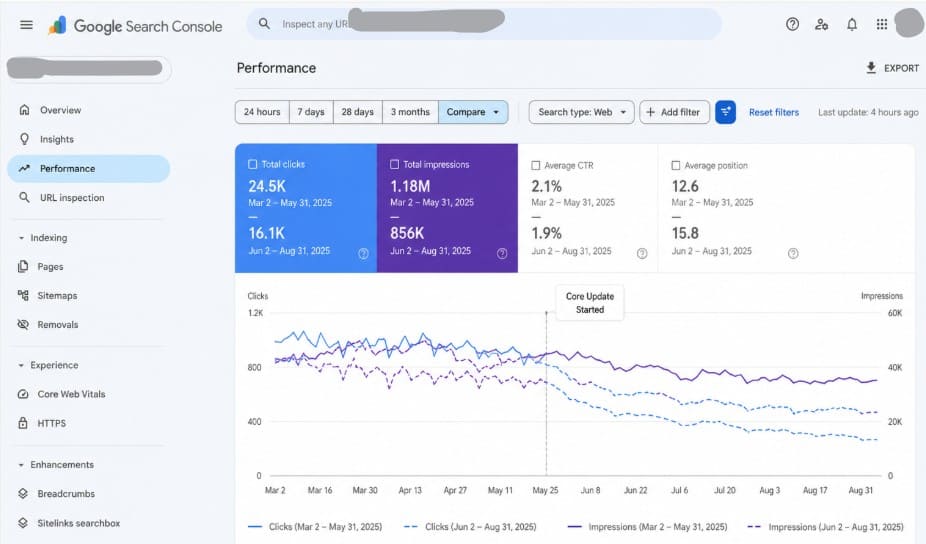The image size is (926, 544).
Task: Click the Google Search Console logo
Action: [135, 26]
